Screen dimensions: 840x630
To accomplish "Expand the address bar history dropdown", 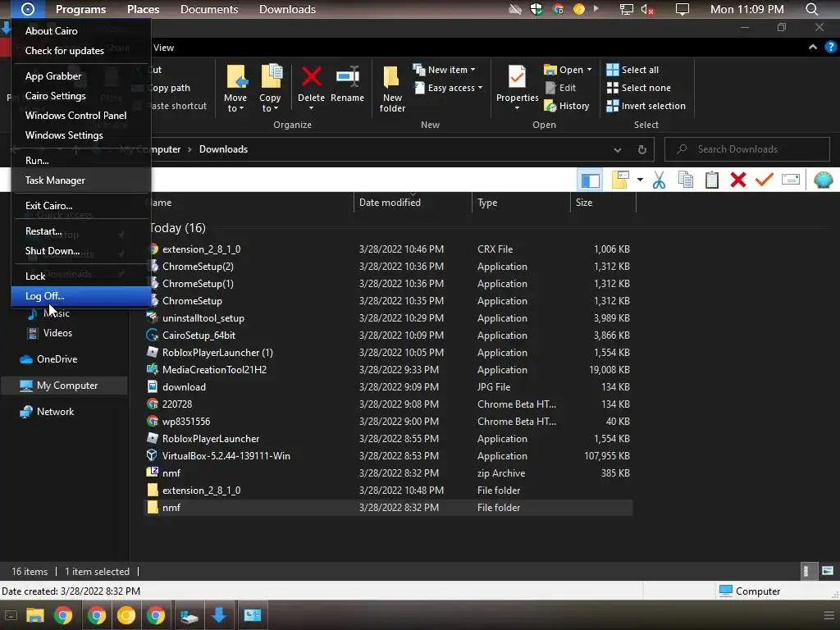I will coord(617,150).
